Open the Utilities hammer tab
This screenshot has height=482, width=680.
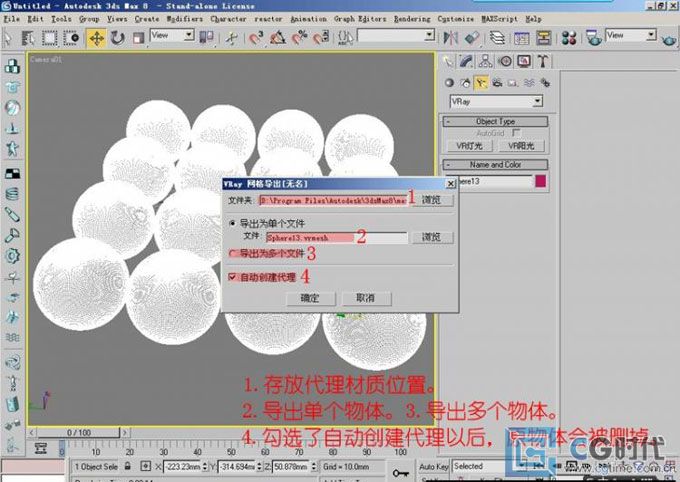pyautogui.click(x=543, y=61)
